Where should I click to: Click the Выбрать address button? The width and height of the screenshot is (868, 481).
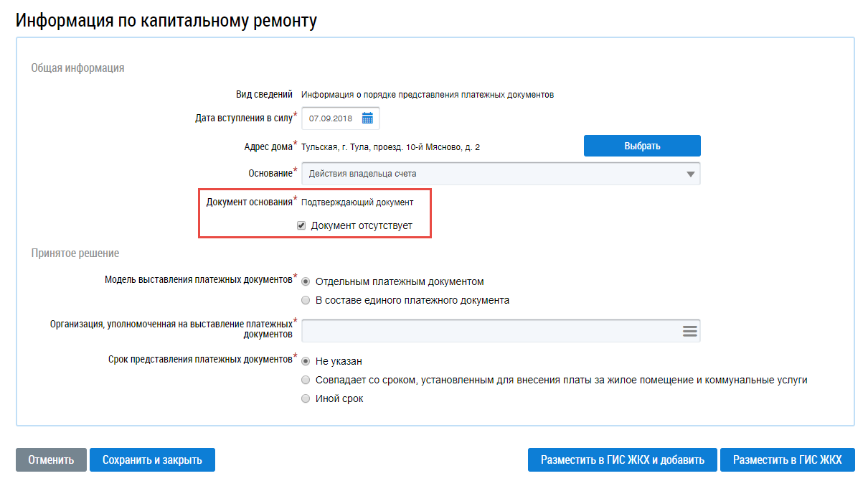(641, 146)
